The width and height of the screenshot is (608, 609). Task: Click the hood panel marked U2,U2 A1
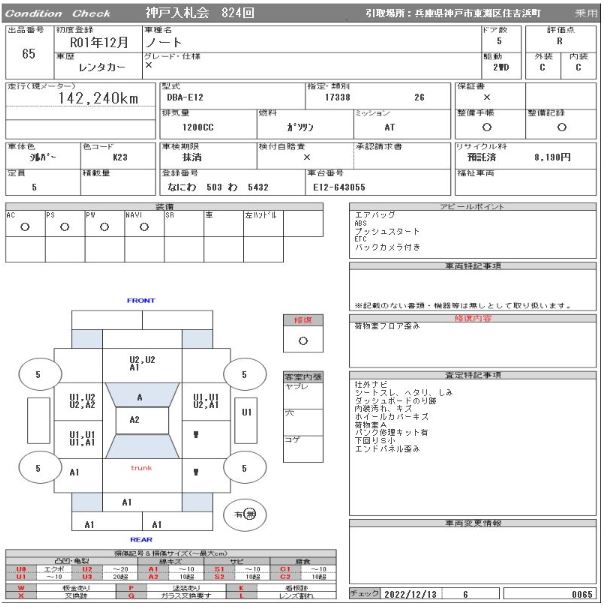(x=141, y=363)
